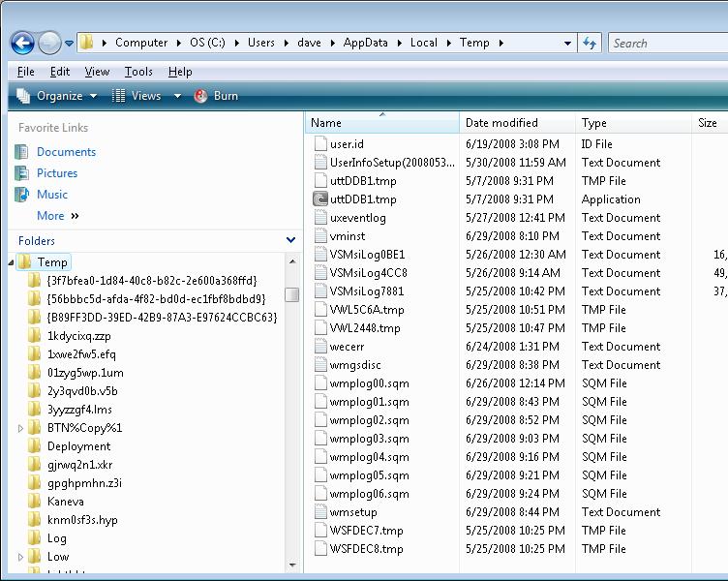Open the Views dropdown arrow
This screenshot has width=728, height=581.
tap(177, 96)
